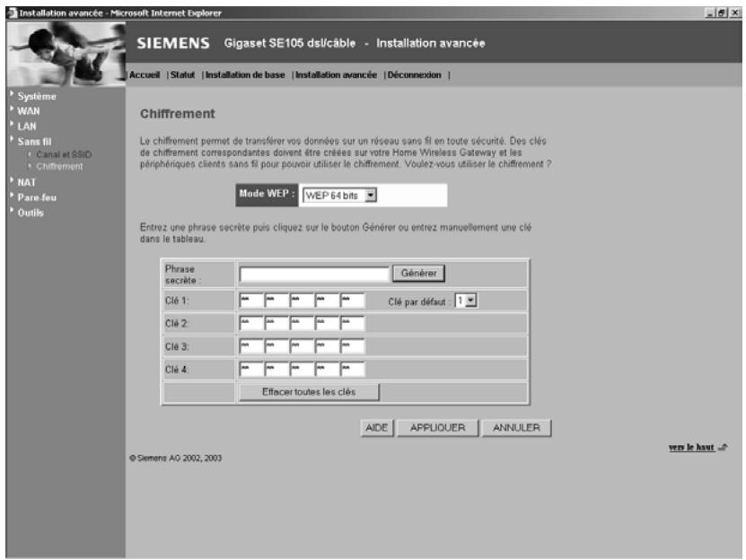Close the Internet Explorer window

(735, 13)
